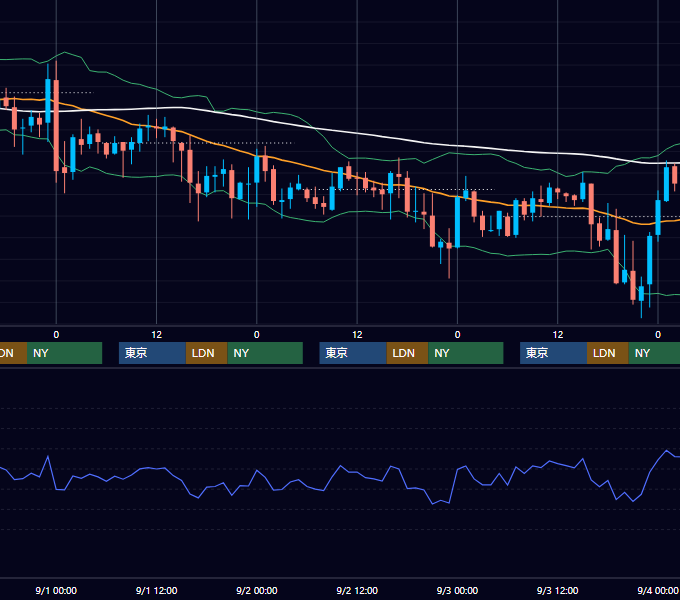This screenshot has height=600, width=680.
Task: Select the NY session block ending near 9/2 12:00
Action: click(x=265, y=353)
